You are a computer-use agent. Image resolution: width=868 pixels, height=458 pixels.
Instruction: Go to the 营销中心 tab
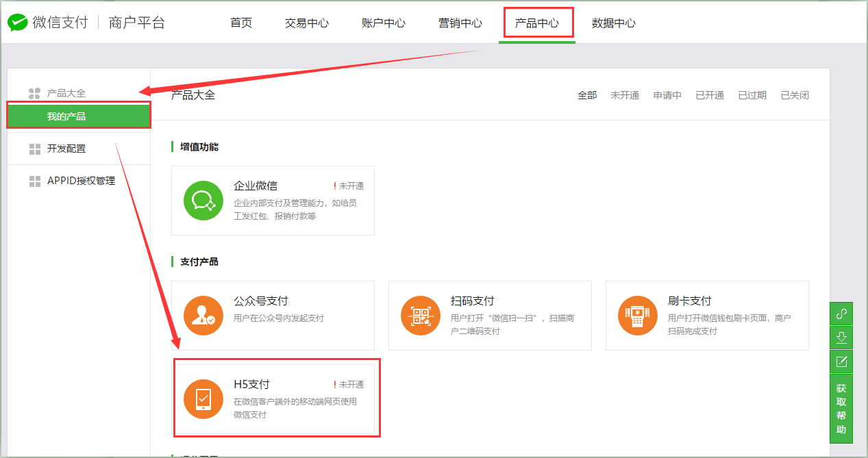(x=460, y=23)
